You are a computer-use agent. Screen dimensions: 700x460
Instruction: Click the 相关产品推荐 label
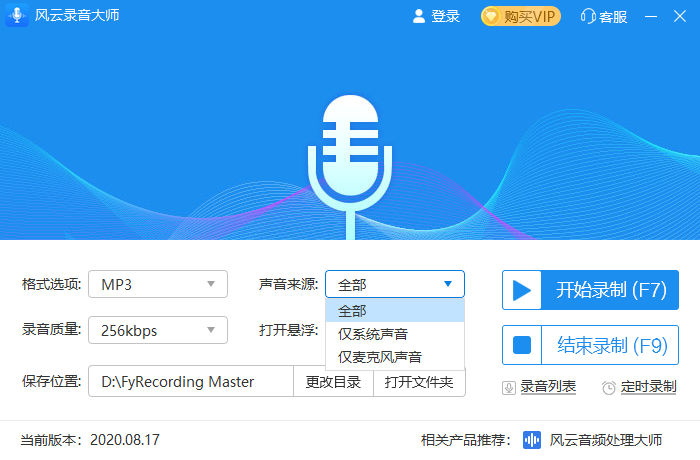[466, 440]
